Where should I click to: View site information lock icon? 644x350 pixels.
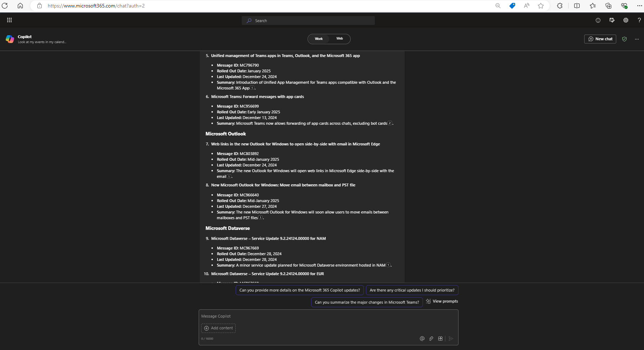click(x=40, y=6)
